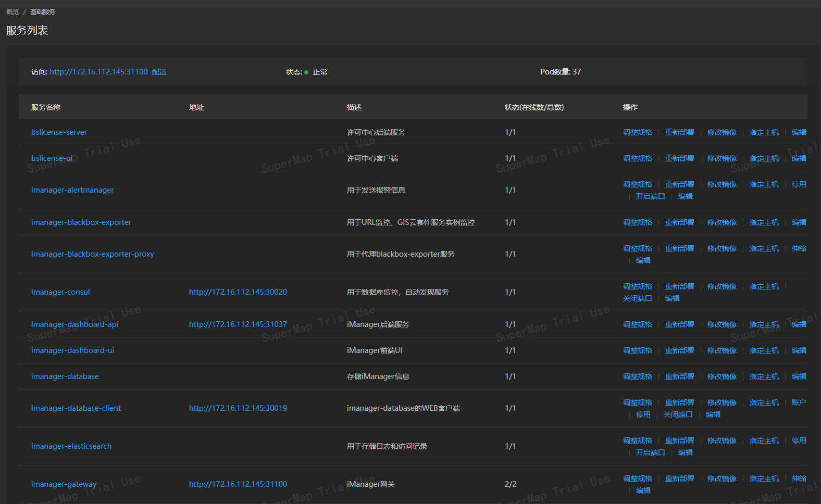Open imanager-alertmanager service

coord(72,190)
